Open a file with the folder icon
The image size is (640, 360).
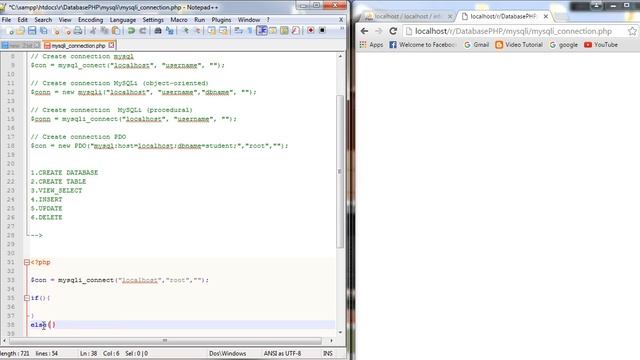pos(20,31)
